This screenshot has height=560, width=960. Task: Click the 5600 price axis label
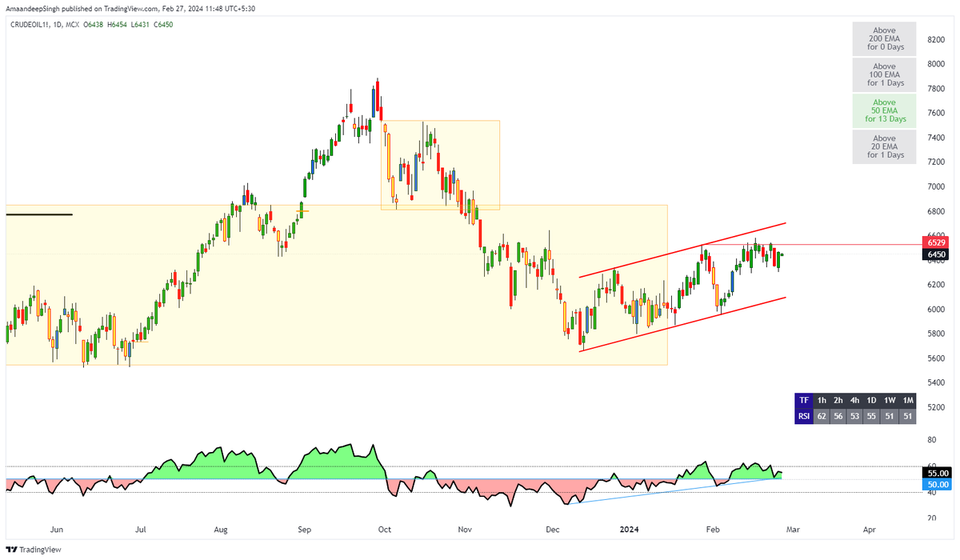click(937, 358)
